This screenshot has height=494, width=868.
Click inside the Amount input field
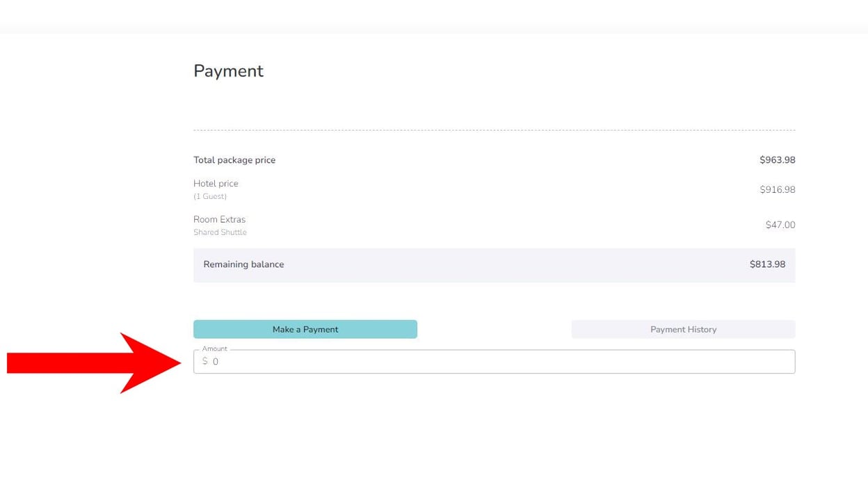tap(494, 361)
